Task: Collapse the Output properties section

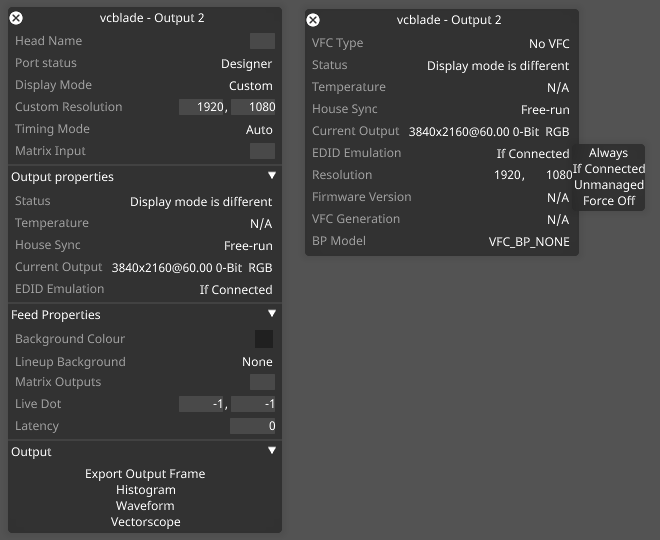Action: point(271,176)
